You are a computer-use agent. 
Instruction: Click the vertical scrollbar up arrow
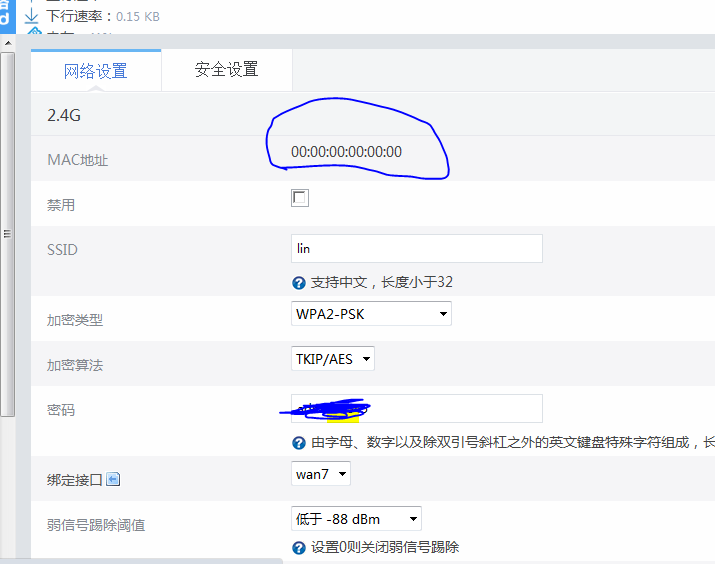(7, 42)
